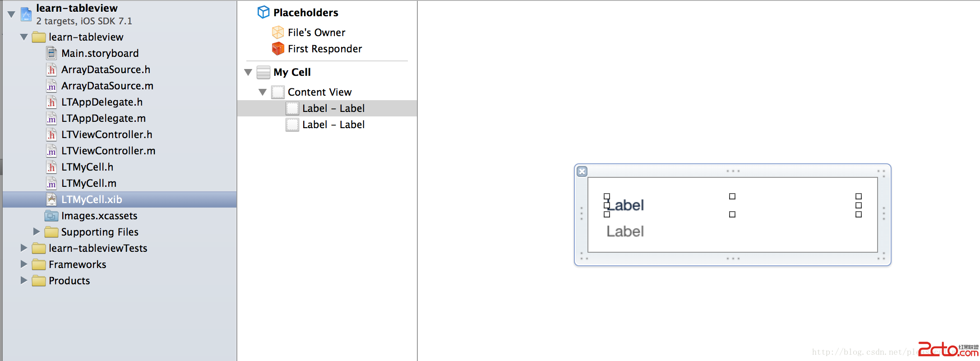Viewport: 980px width, 361px height.
Task: Close the cell view on the canvas
Action: 582,171
